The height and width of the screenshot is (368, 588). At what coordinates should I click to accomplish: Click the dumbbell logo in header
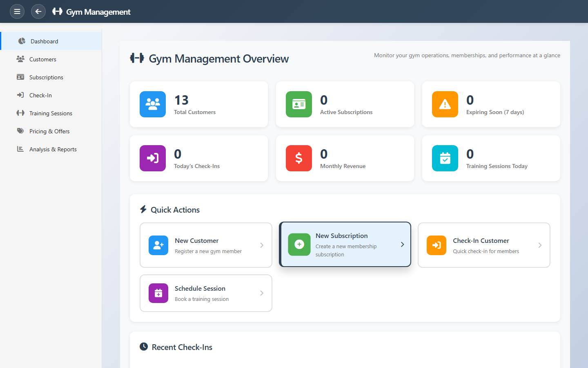[57, 11]
